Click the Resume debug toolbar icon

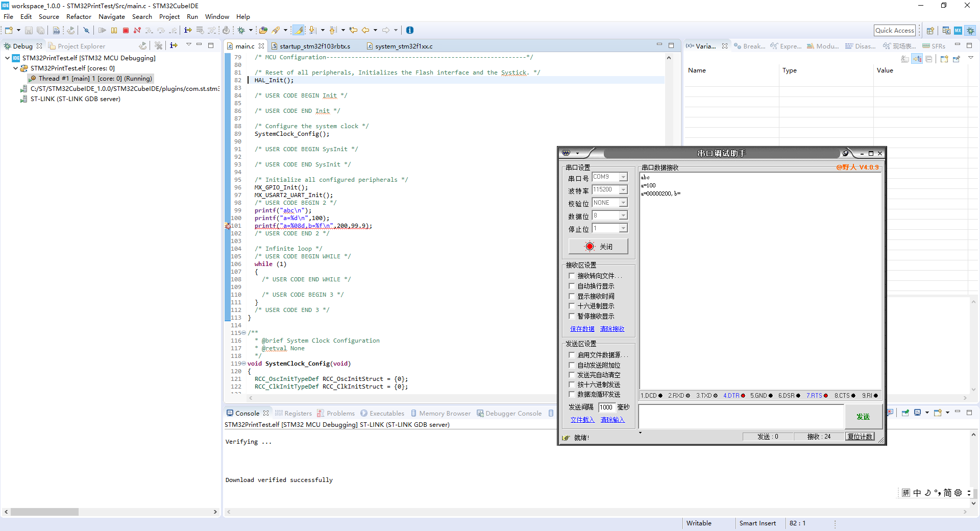coord(102,31)
